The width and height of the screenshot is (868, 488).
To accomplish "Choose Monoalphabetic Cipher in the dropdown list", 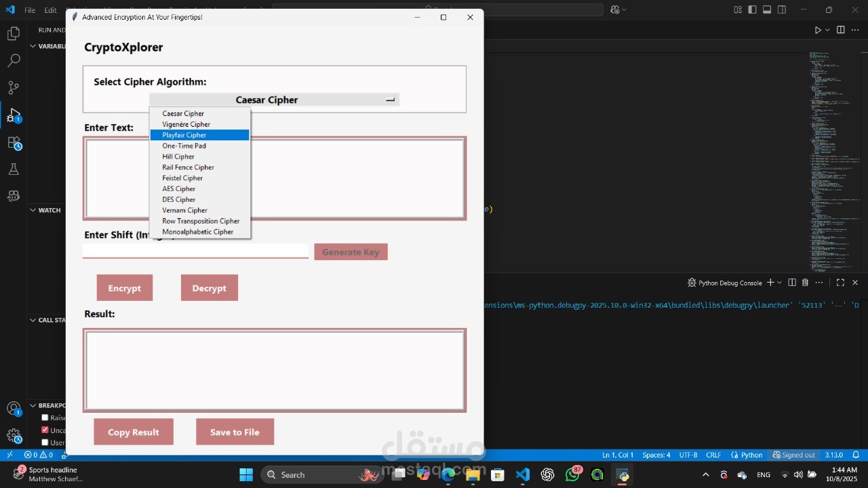I will (199, 232).
